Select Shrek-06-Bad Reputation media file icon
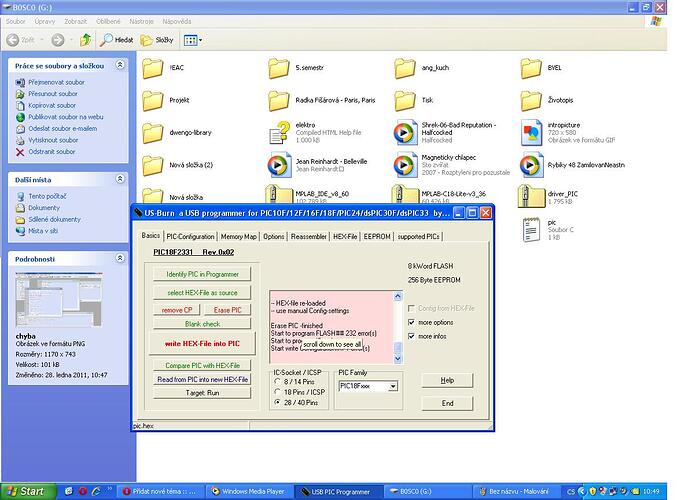The width and height of the screenshot is (677, 500). click(x=405, y=133)
